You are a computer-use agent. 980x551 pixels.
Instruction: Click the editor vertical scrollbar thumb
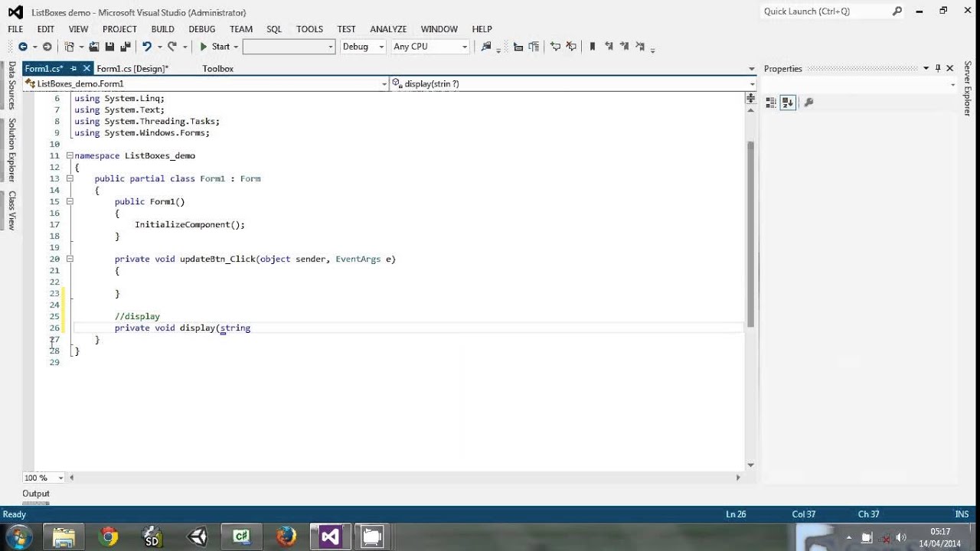point(750,233)
